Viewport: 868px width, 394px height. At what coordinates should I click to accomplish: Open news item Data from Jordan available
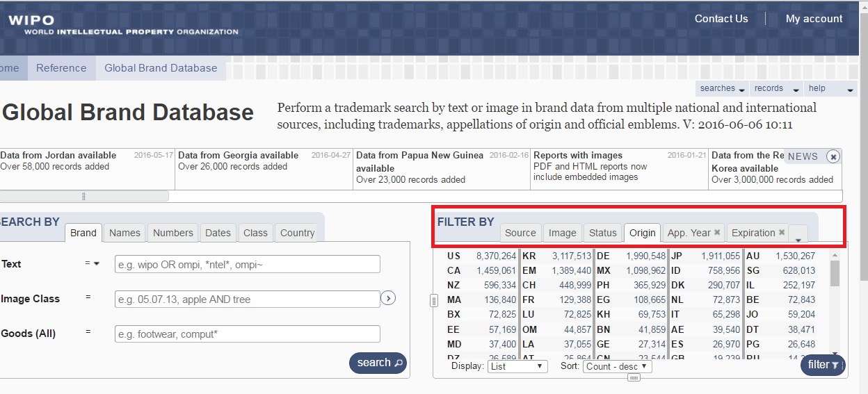(58, 155)
